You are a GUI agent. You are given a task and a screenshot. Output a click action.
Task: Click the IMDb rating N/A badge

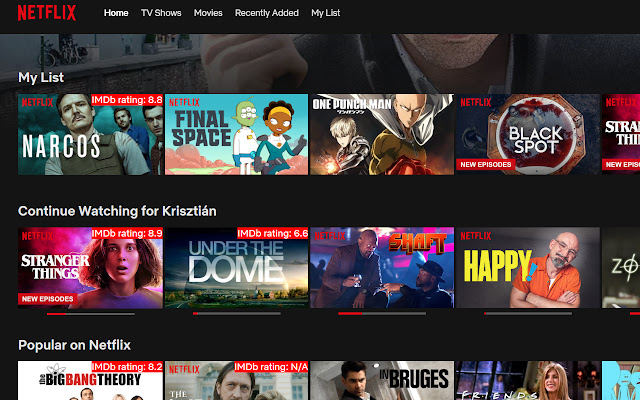tap(271, 367)
